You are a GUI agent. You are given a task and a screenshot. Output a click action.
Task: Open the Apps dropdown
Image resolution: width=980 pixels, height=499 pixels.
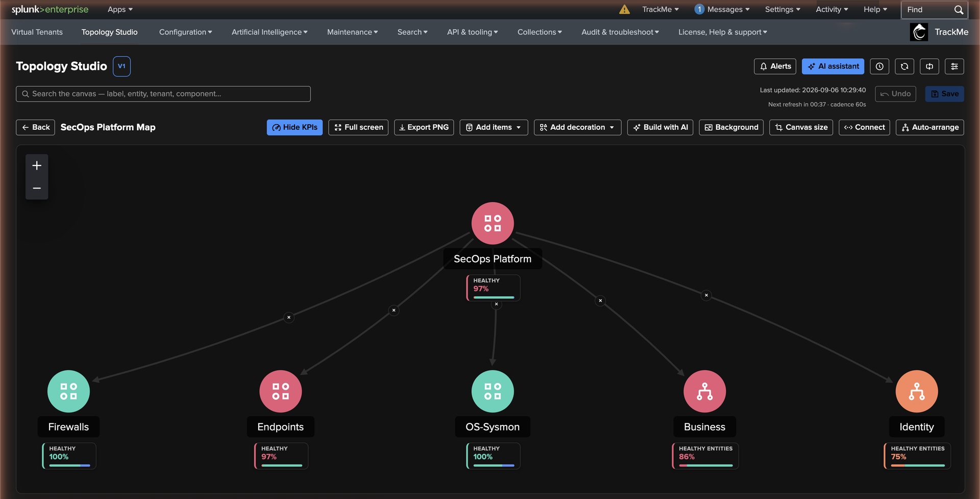[x=120, y=9]
